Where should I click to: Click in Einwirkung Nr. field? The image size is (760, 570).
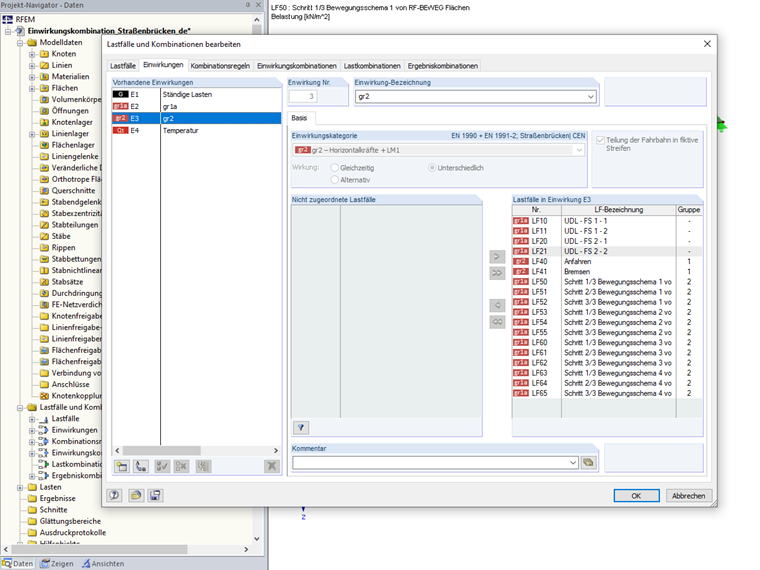pos(303,96)
